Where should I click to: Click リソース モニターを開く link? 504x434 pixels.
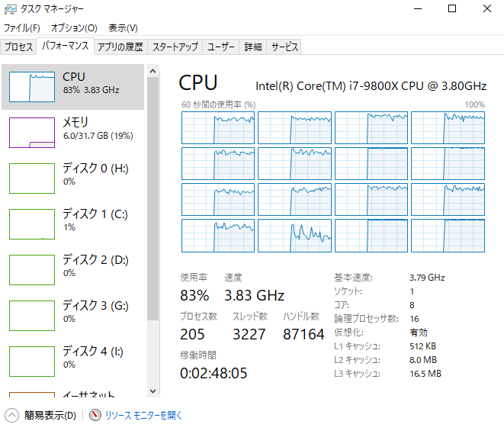click(143, 416)
